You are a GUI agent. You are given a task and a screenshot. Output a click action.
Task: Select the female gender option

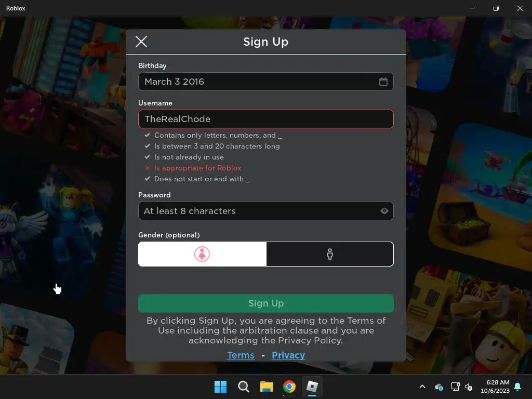(202, 254)
